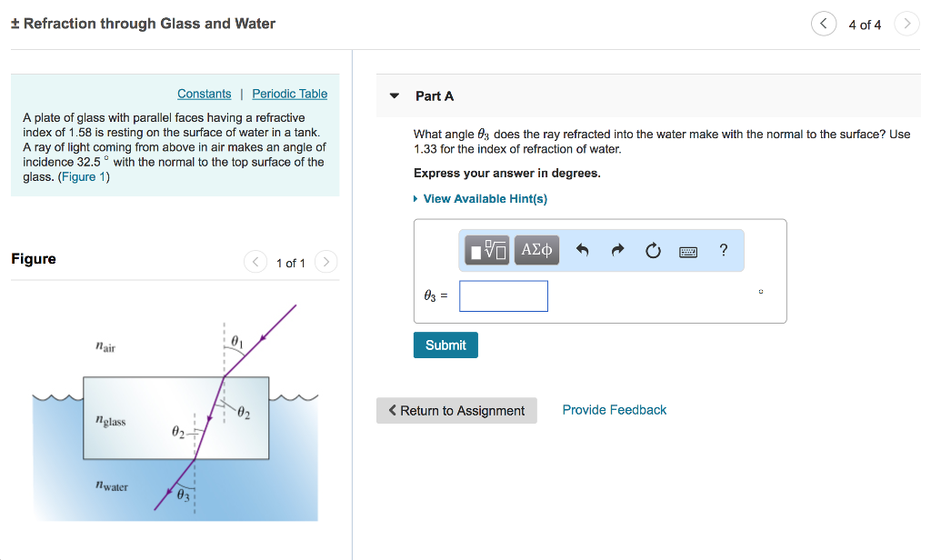The height and width of the screenshot is (560, 931).
Task: Click the ± icon beside the problem title
Action: click(x=15, y=23)
